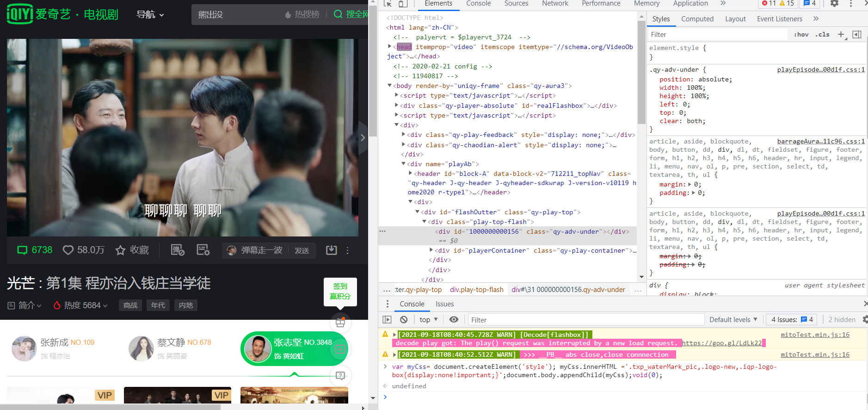The height and width of the screenshot is (410, 868).
Task: Open the Default levels dropdown
Action: point(733,320)
